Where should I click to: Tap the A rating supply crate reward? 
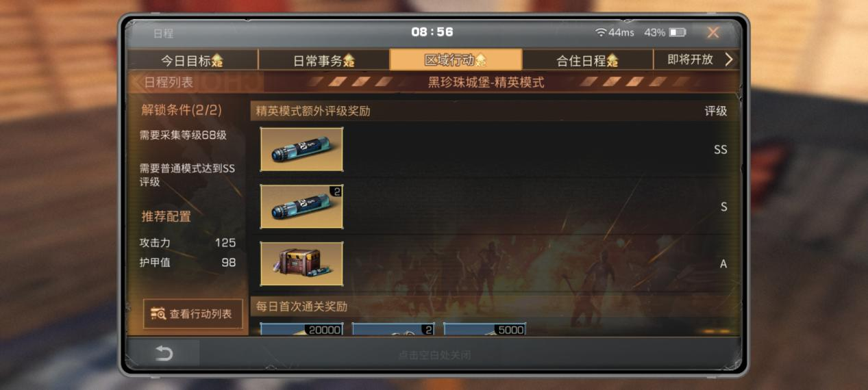point(301,263)
